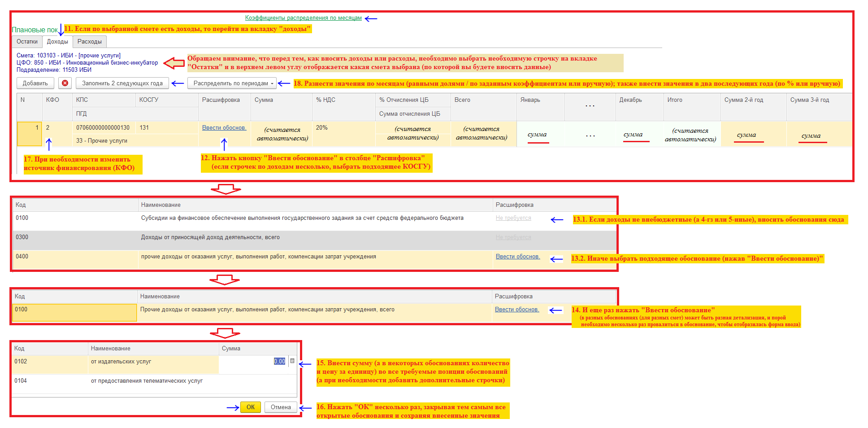The width and height of the screenshot is (868, 428).
Task: Click the КФО cell with value 2
Action: click(56, 128)
